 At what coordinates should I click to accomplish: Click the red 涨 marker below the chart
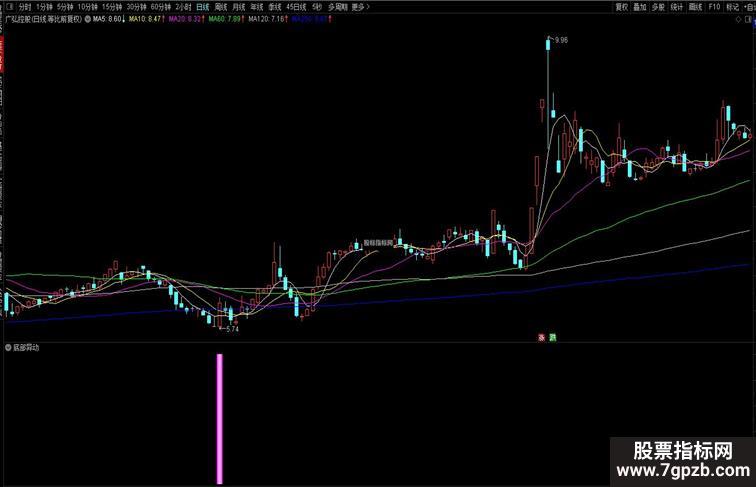(541, 338)
